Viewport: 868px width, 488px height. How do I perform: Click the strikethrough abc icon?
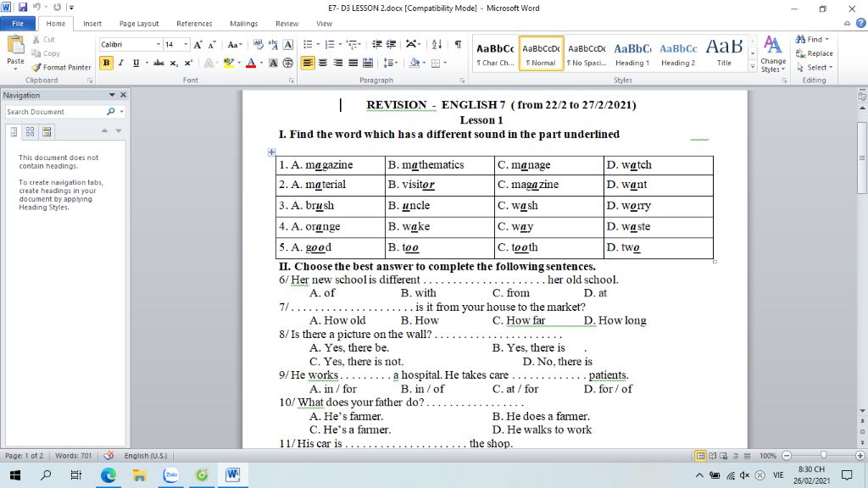pos(159,63)
